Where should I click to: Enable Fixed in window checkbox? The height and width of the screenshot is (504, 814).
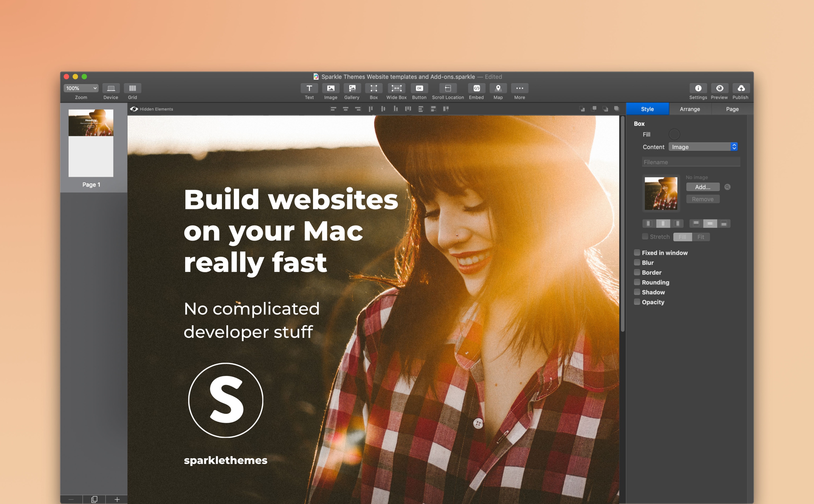pyautogui.click(x=637, y=253)
